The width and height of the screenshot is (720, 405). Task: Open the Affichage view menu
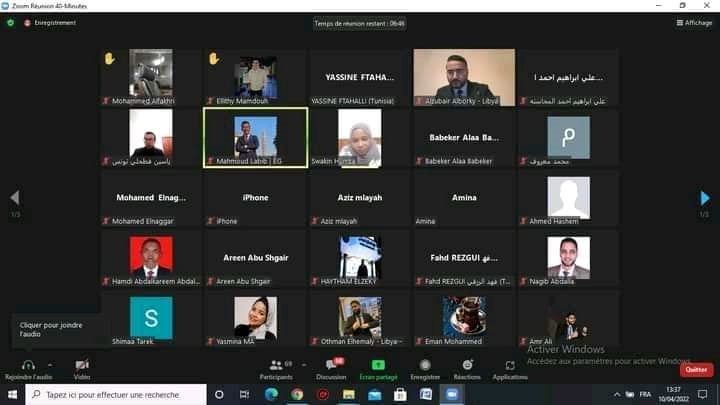point(694,22)
